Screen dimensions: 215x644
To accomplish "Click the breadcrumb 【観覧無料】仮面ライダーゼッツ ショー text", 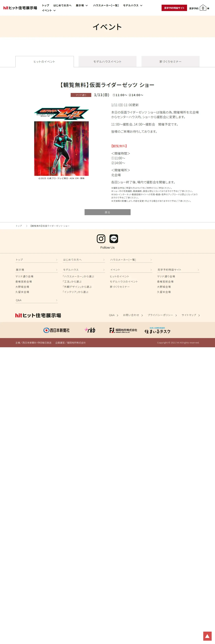I will tap(50, 226).
